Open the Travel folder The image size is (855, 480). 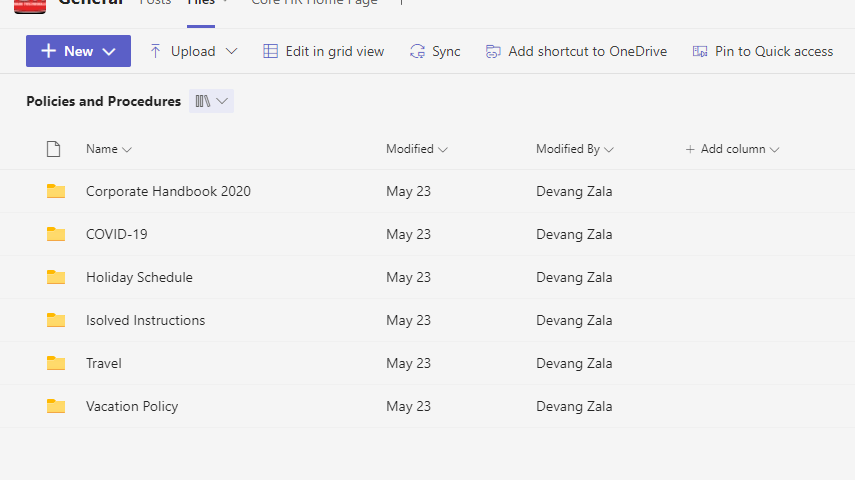[104, 363]
